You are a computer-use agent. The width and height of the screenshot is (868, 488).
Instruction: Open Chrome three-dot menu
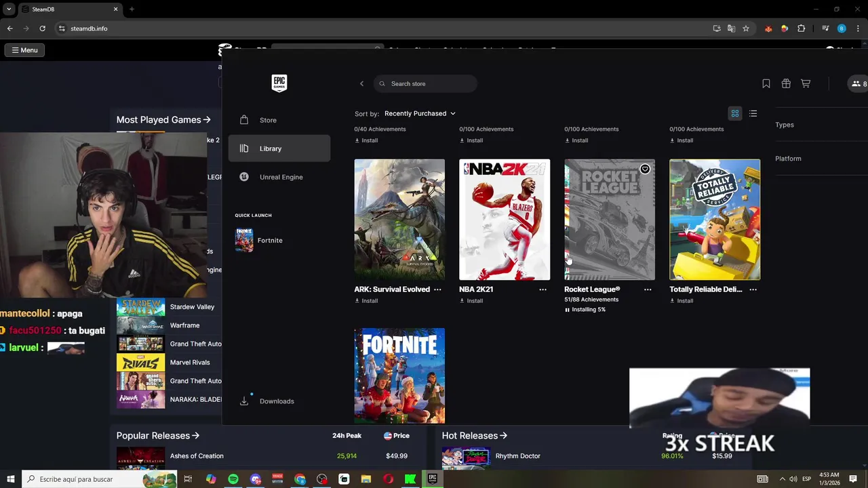tap(858, 28)
